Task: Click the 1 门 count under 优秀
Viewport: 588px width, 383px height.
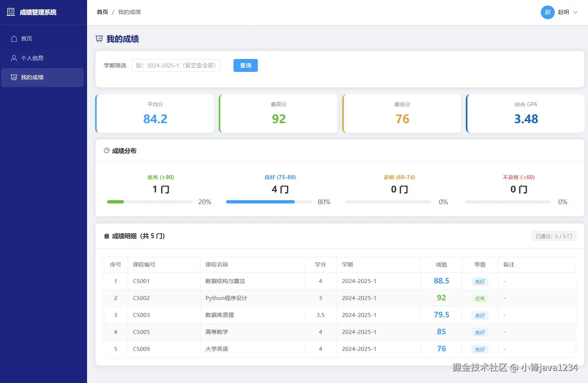Action: [161, 189]
